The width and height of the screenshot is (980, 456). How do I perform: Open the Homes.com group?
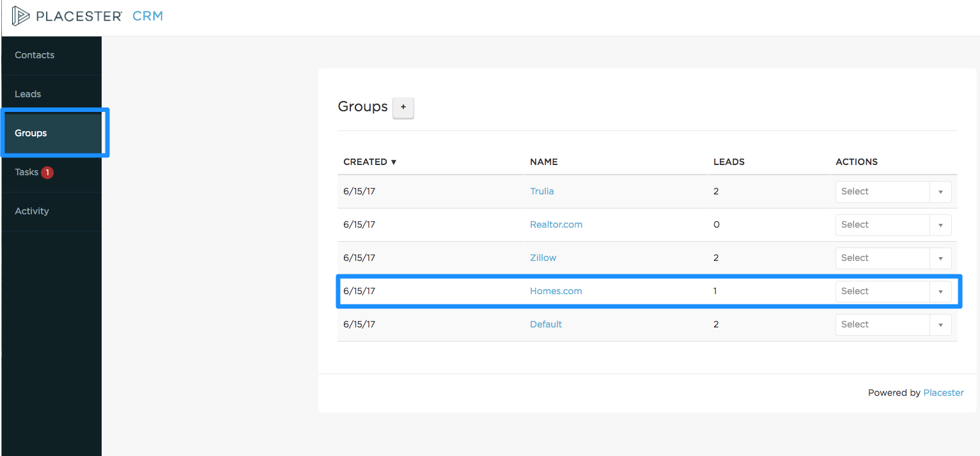(556, 291)
